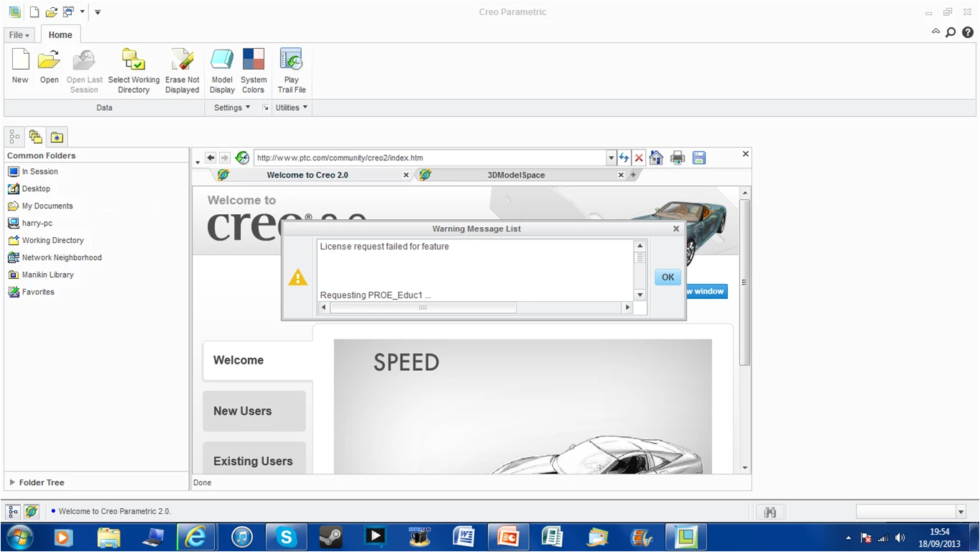
Task: Minimize the ribbon with the caret icon
Action: (x=935, y=31)
